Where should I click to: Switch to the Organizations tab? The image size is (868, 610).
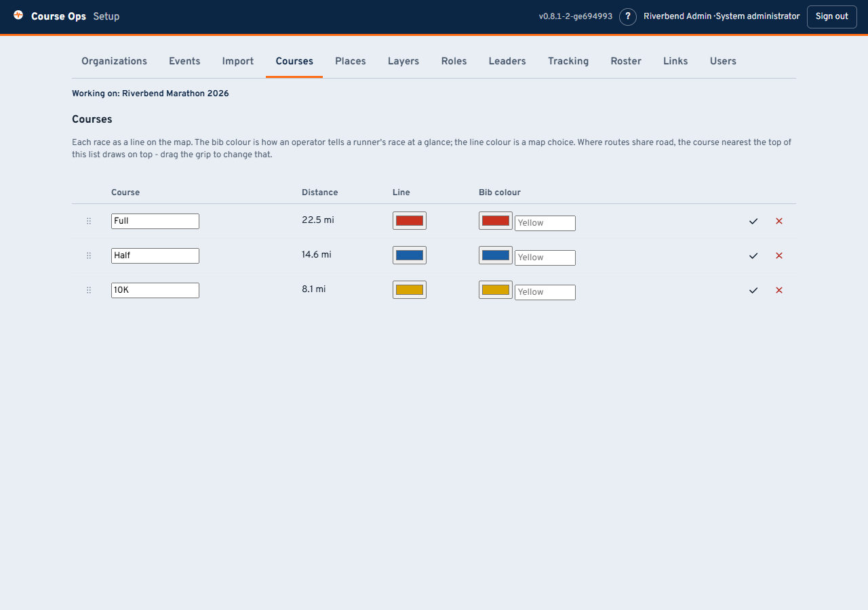pyautogui.click(x=114, y=61)
